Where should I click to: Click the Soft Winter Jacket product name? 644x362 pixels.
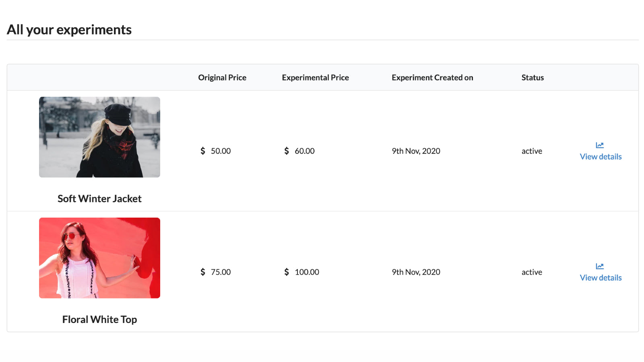99,199
